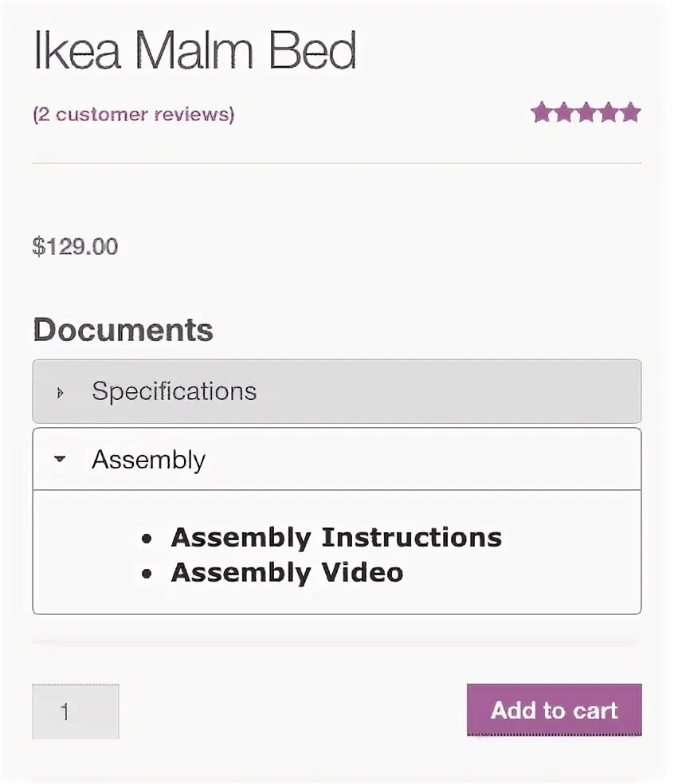The height and width of the screenshot is (784, 674).
Task: Click the Documents heading
Action: point(123,330)
